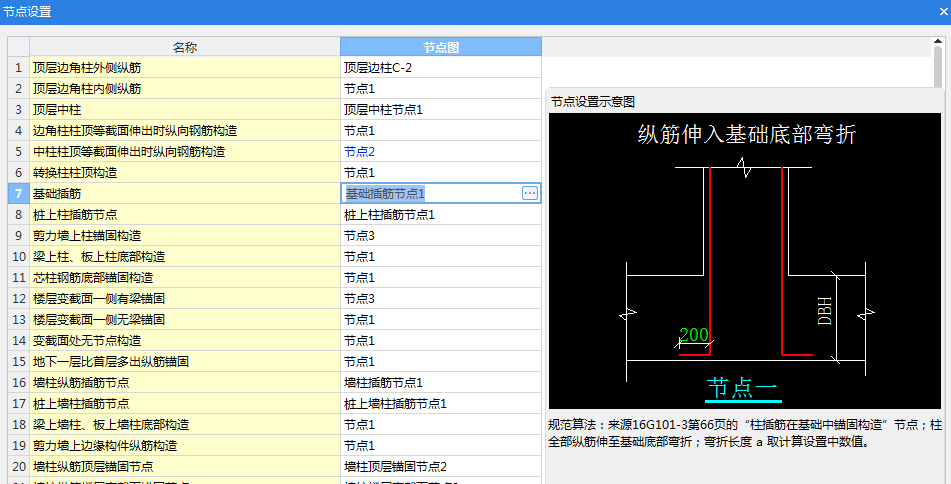
Task: Click the blue 节点2 cell value
Action: pyautogui.click(x=359, y=152)
